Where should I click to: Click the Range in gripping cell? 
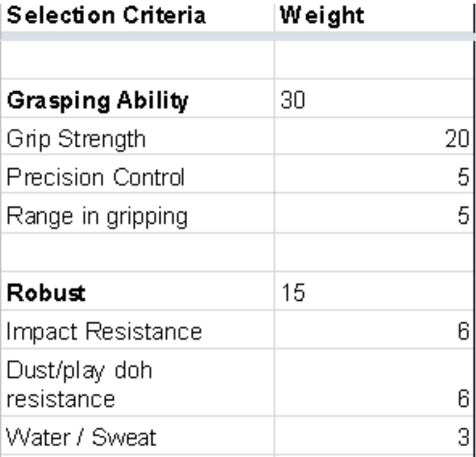pos(137,213)
